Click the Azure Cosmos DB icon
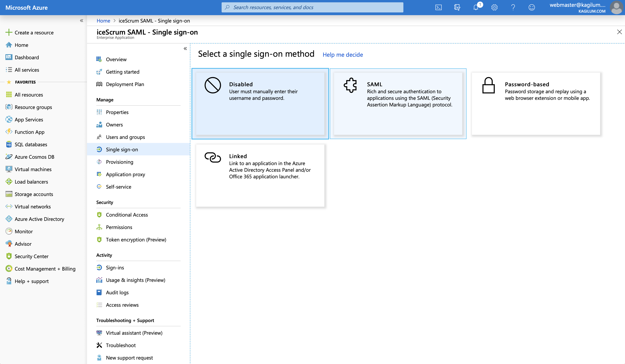This screenshot has height=364, width=625. [9, 157]
